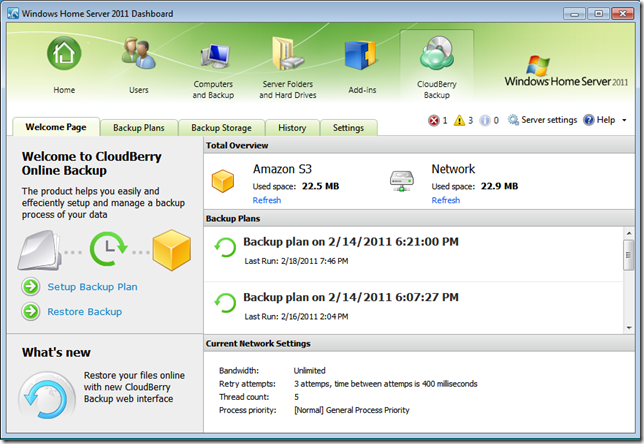Click the Windows Home Server 2011 logo
644x444 pixels.
pos(566,71)
